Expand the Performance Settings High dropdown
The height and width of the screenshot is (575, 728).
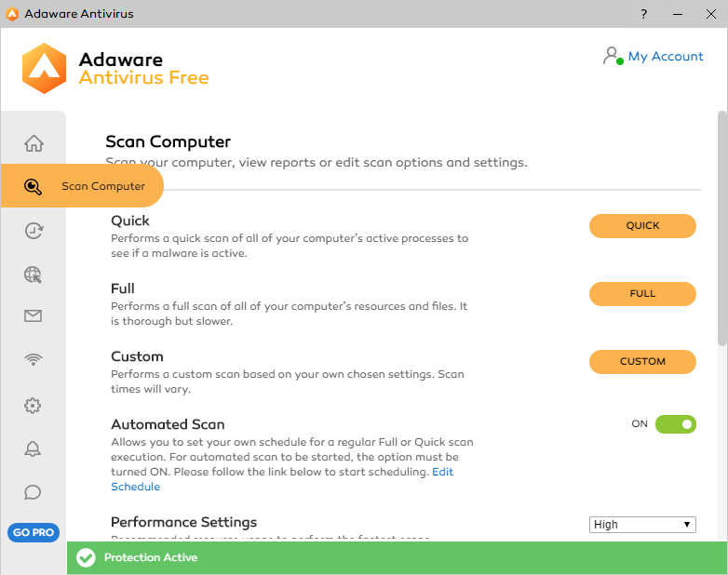tap(642, 525)
